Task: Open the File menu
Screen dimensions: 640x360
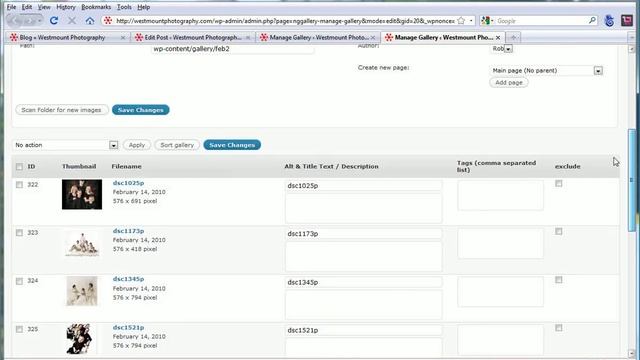Action: point(11,7)
